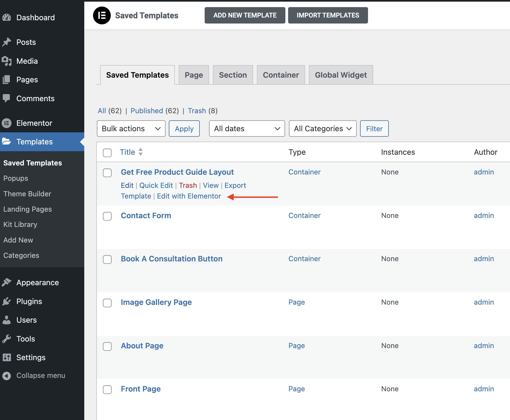Sort templates using the Title sort arrows

tap(140, 152)
